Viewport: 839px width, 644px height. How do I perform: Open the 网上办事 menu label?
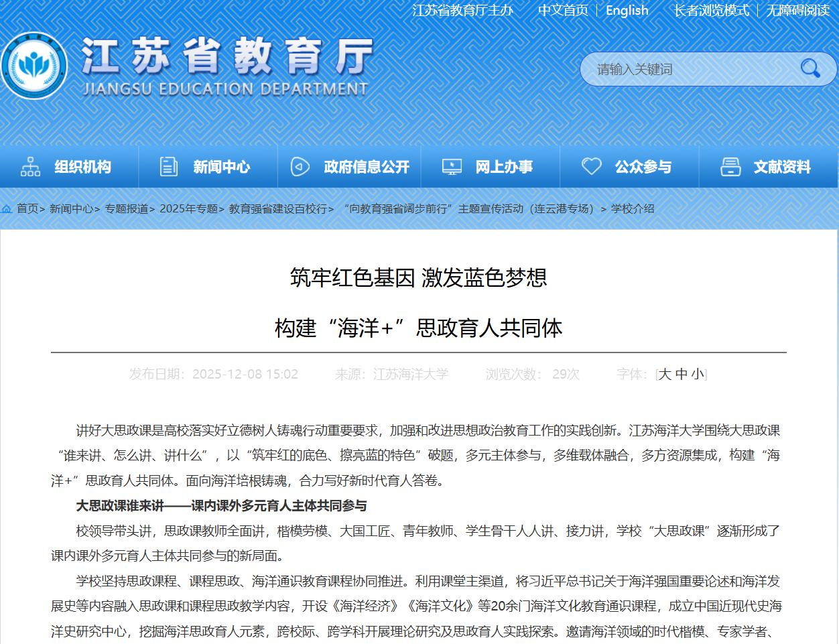[x=504, y=167]
